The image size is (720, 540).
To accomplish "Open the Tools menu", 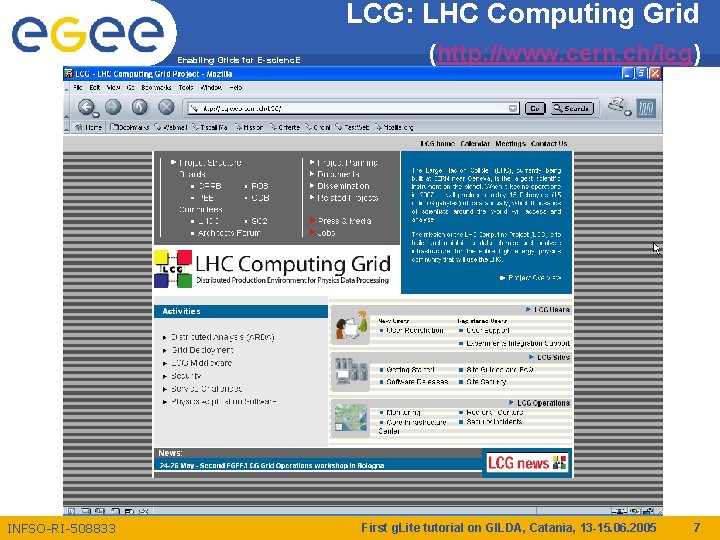I will [186, 87].
